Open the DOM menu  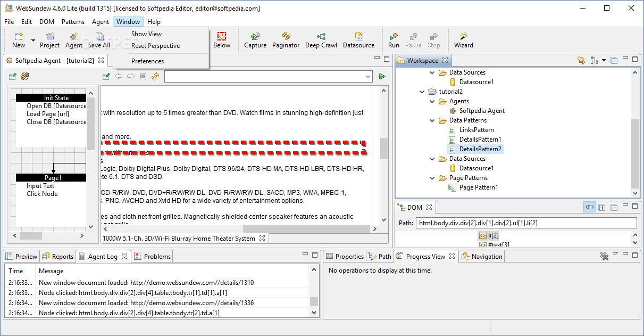point(47,22)
